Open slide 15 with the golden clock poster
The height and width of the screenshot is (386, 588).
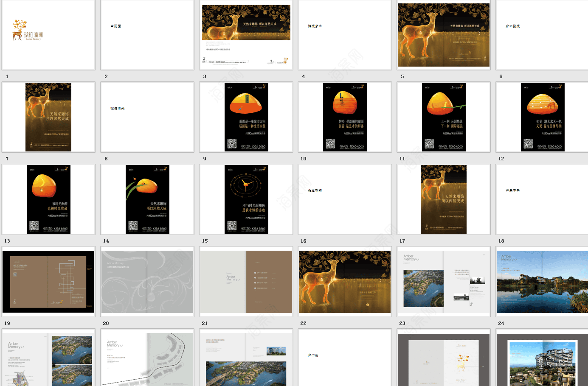click(246, 199)
